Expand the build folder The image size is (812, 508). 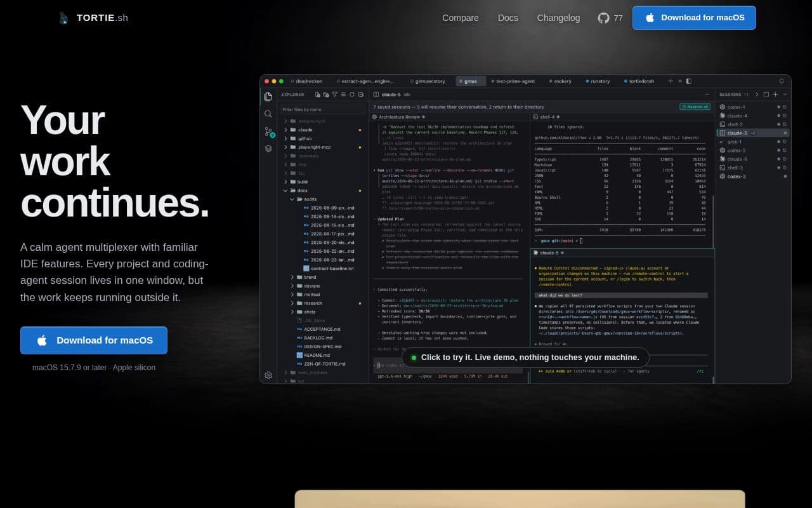pos(322,182)
